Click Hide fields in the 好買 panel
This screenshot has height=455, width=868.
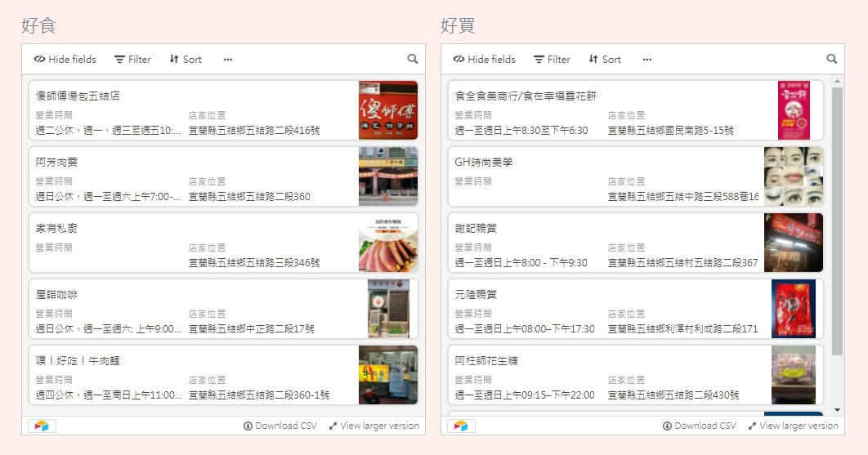[x=484, y=60]
